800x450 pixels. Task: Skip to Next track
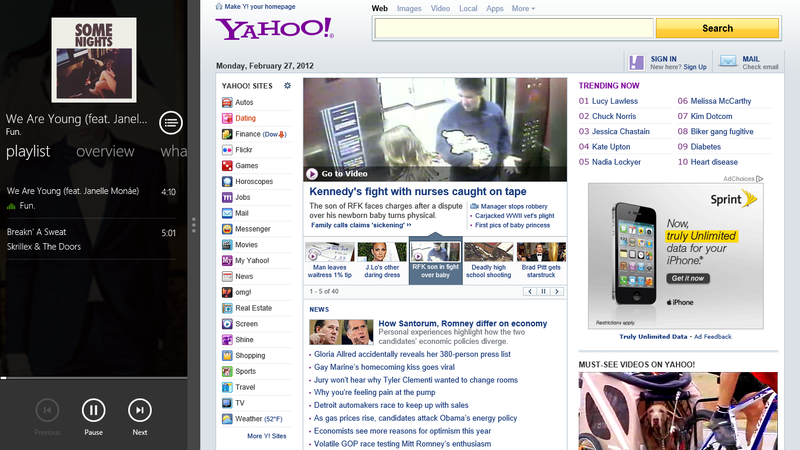pyautogui.click(x=140, y=410)
